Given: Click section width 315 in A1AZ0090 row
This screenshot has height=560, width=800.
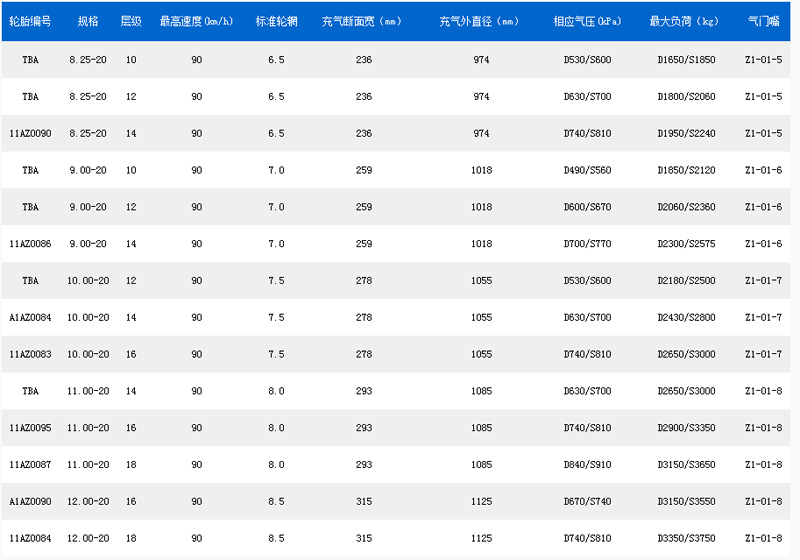Looking at the screenshot, I should pos(364,501).
